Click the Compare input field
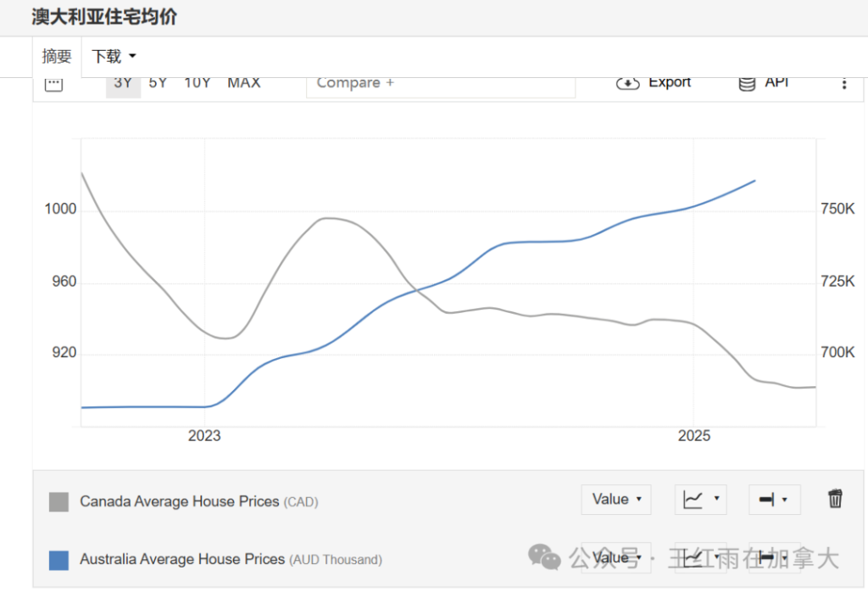The height and width of the screenshot is (593, 868). 440,83
